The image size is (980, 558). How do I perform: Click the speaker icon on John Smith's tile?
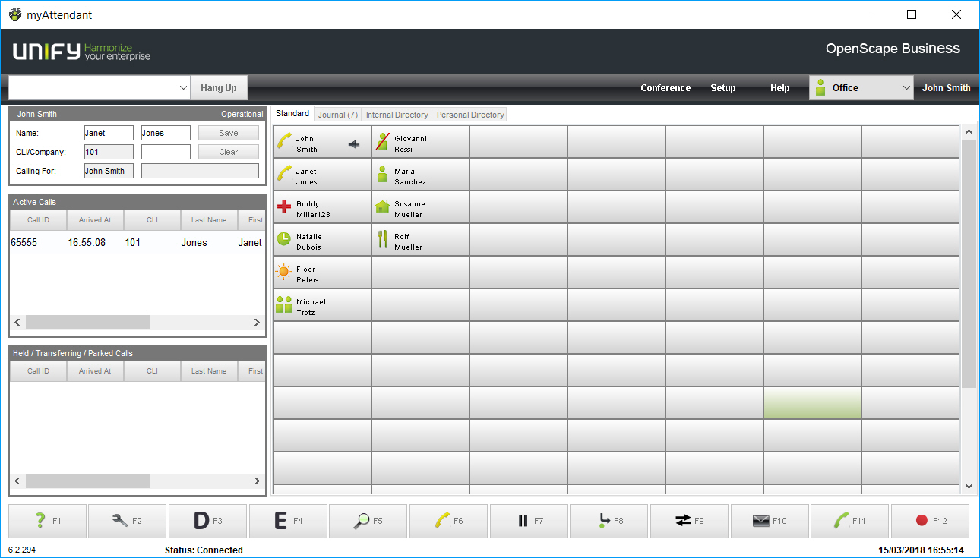pos(354,144)
